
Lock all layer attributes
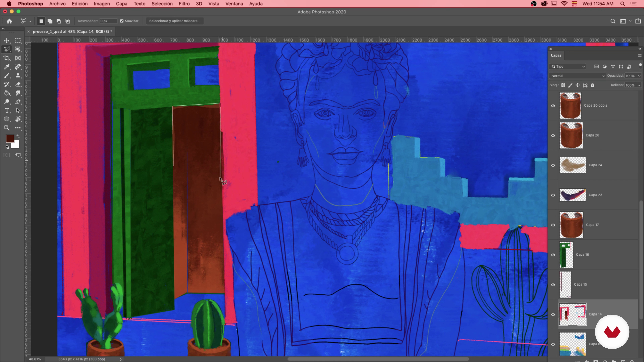pyautogui.click(x=593, y=85)
